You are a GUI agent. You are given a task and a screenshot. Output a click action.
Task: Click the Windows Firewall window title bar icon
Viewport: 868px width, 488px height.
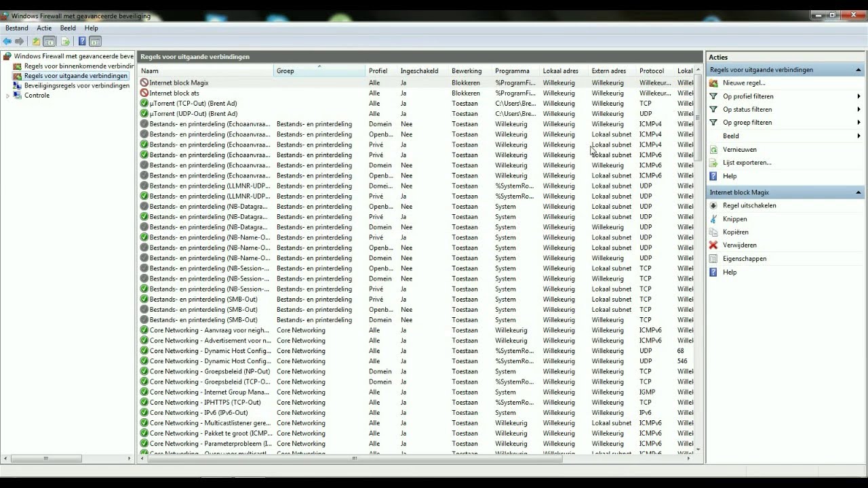(x=5, y=16)
